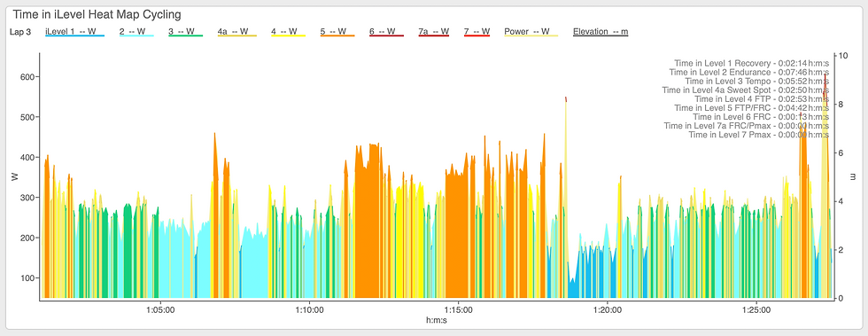This screenshot has height=336, width=868.
Task: Toggle the iLevel 3 legend entry
Action: [x=185, y=32]
